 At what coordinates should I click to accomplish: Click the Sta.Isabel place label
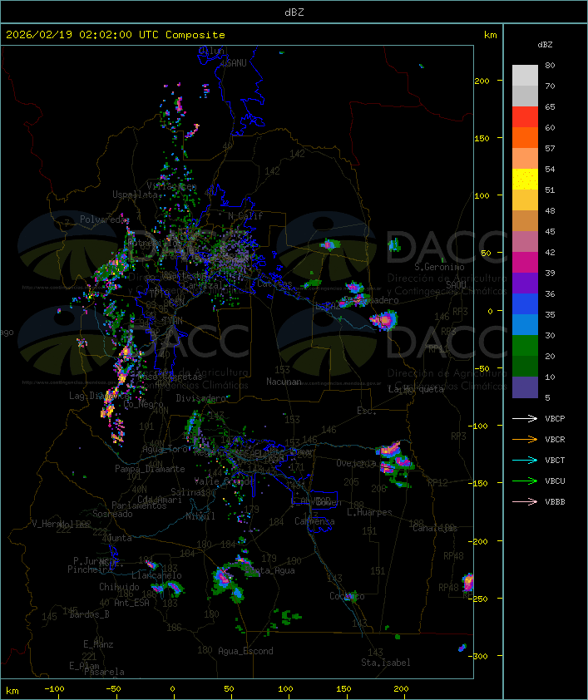click(x=386, y=663)
